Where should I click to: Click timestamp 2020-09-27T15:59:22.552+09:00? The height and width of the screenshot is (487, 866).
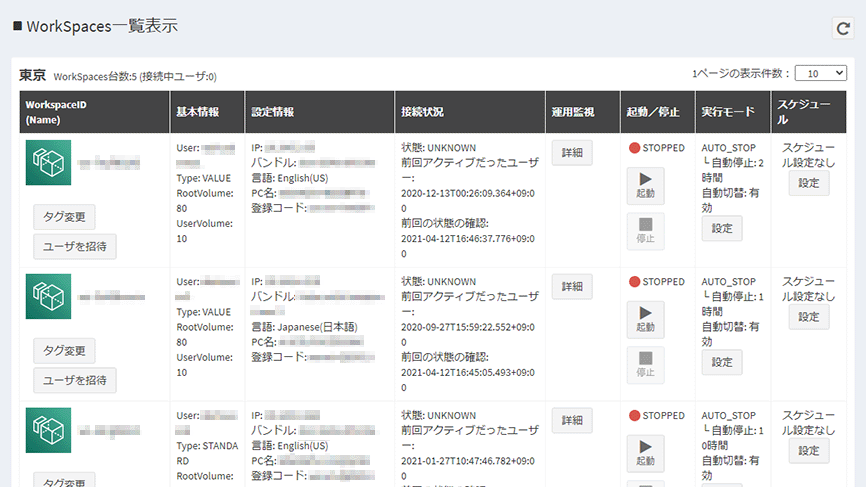[468, 335]
